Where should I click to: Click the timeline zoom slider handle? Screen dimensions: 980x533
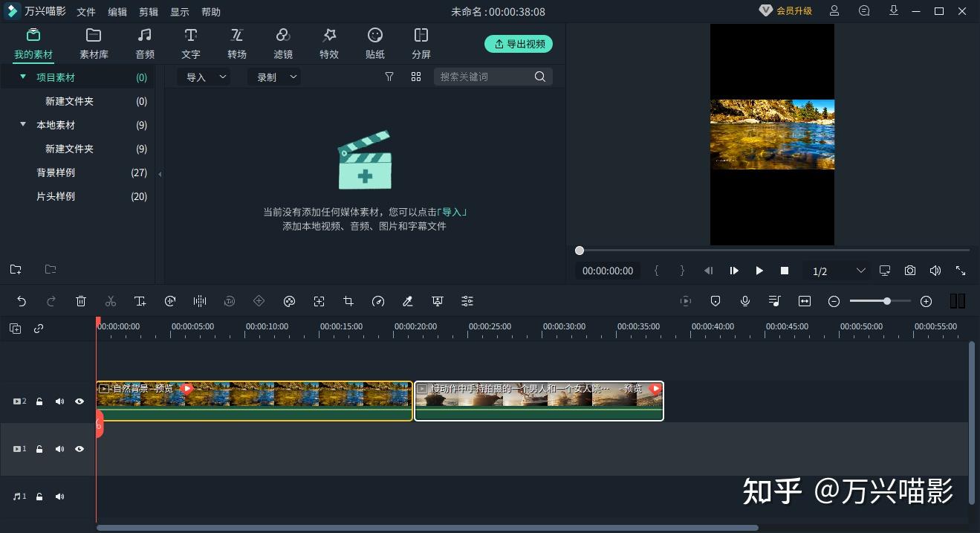click(x=887, y=301)
